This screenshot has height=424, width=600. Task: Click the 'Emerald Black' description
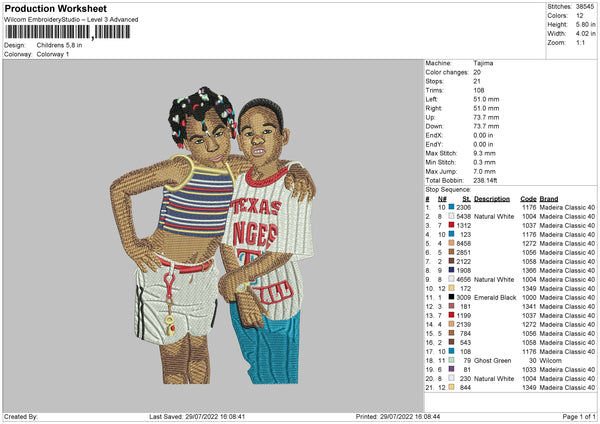(x=495, y=298)
